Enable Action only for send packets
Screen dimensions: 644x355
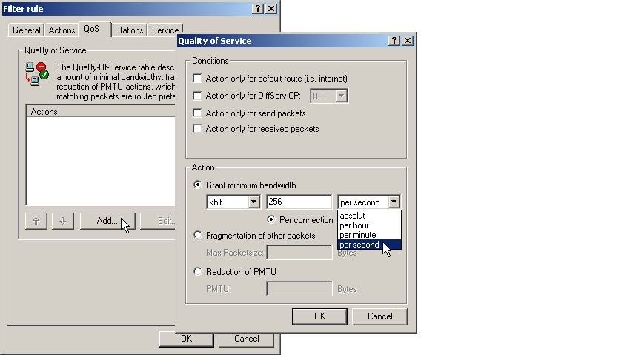point(198,113)
